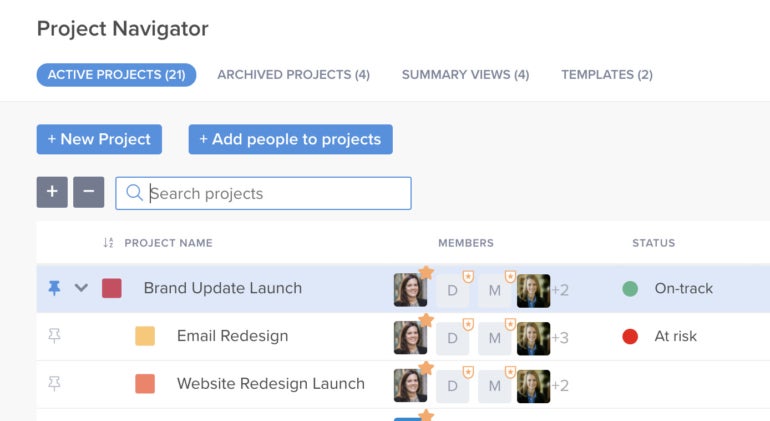The width and height of the screenshot is (770, 421).
Task: Pin the Website Redesign Launch project
Action: point(54,384)
